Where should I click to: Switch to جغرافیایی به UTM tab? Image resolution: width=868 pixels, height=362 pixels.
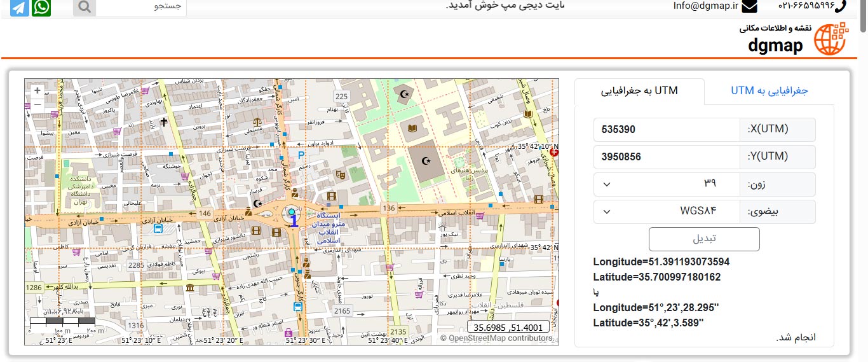[x=769, y=91]
